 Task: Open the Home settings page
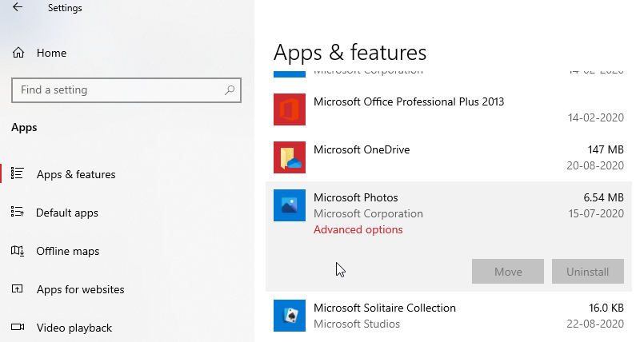(x=39, y=53)
